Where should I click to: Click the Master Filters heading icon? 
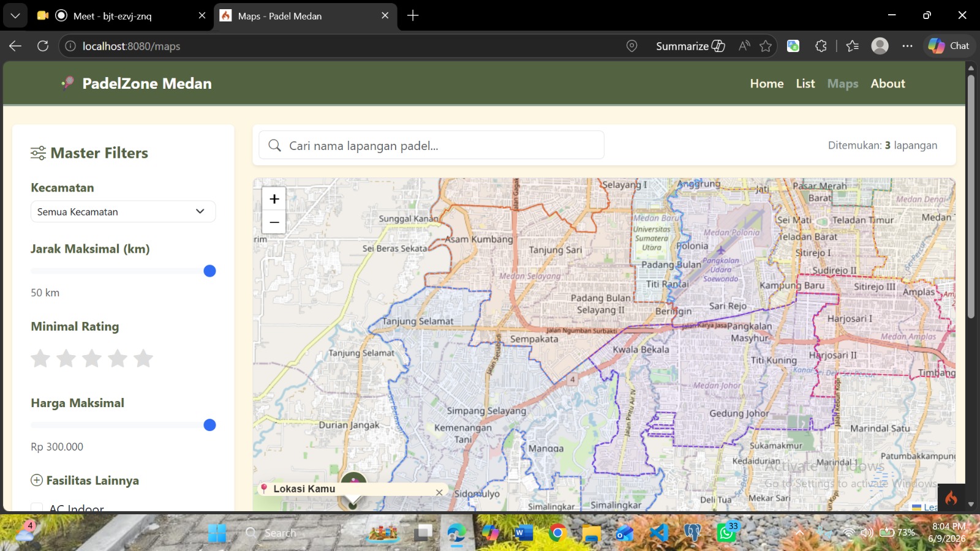(38, 153)
